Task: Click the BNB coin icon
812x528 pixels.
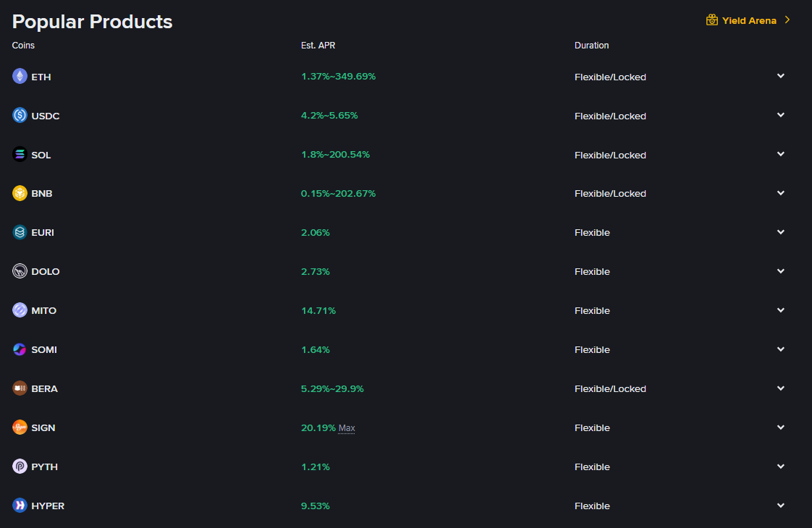Action: pyautogui.click(x=20, y=194)
